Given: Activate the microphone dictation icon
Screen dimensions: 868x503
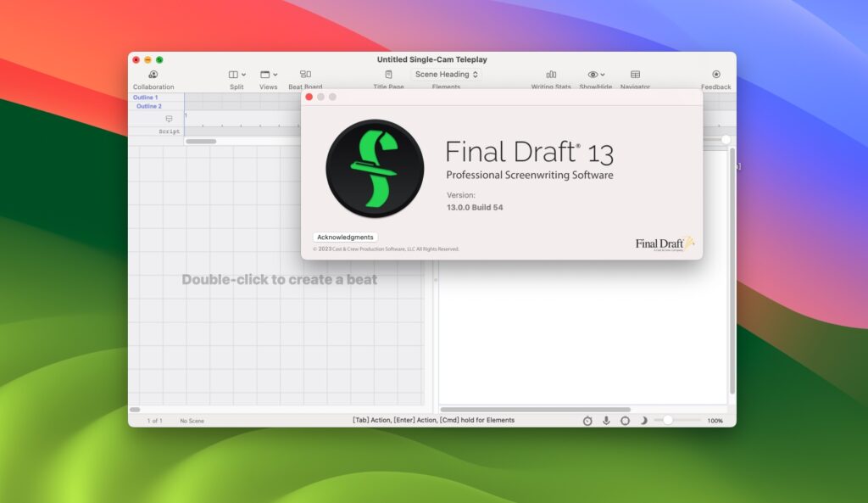Looking at the screenshot, I should click(605, 420).
